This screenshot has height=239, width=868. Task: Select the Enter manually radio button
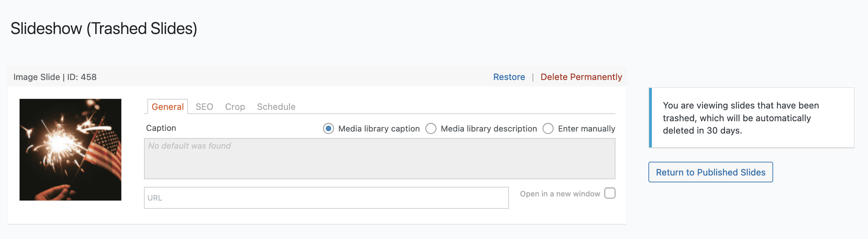click(548, 128)
